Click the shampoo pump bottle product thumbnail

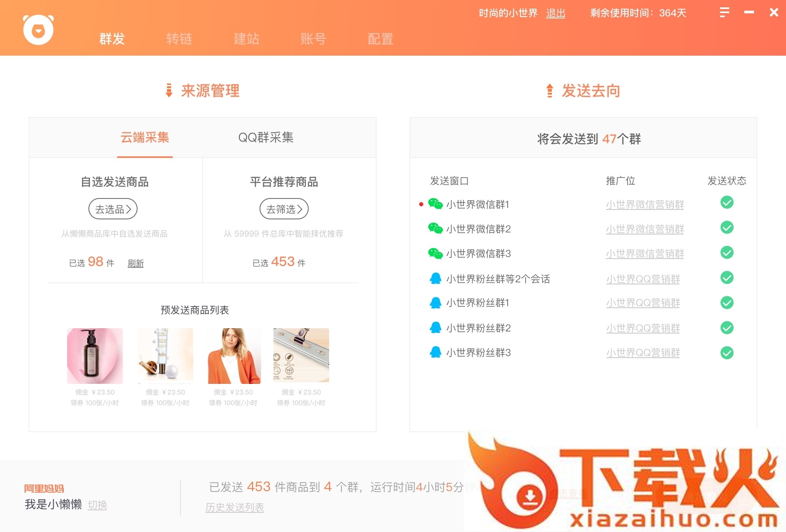coord(95,356)
